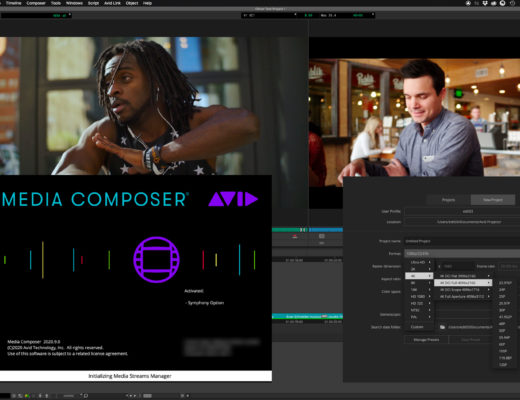Open the Windows menu
520x400 pixels.
coord(74,3)
